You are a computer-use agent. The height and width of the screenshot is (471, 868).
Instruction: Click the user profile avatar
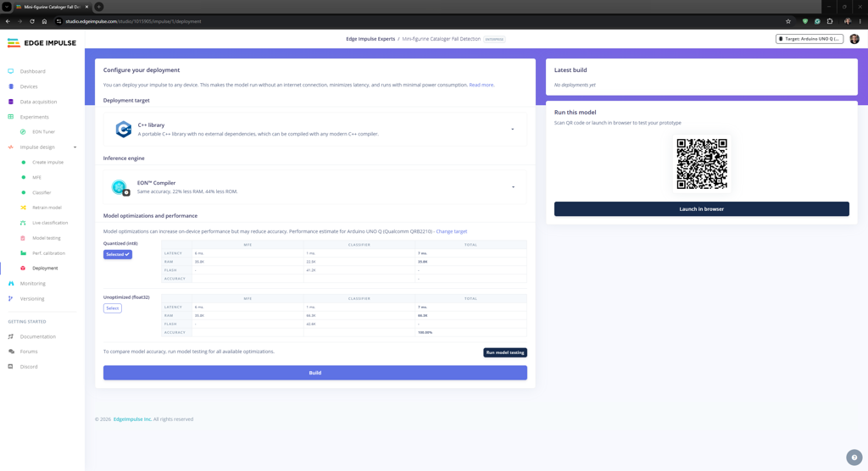tap(854, 39)
